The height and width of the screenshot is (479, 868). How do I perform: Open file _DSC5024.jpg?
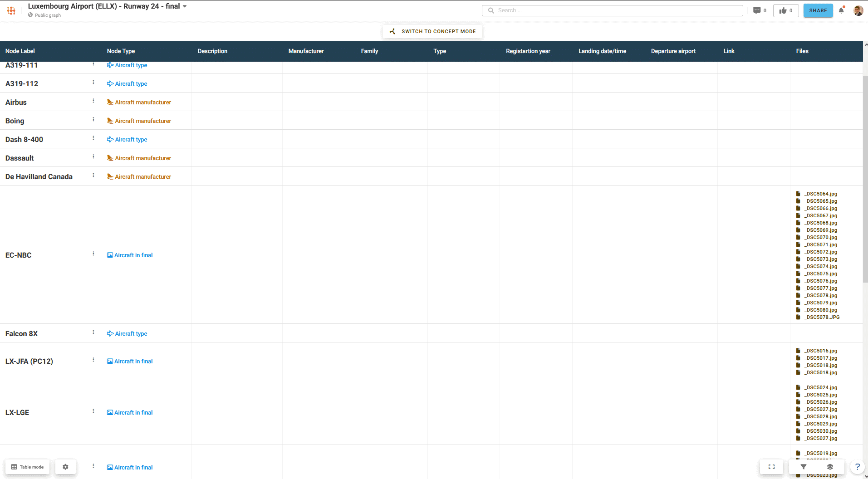pyautogui.click(x=821, y=388)
